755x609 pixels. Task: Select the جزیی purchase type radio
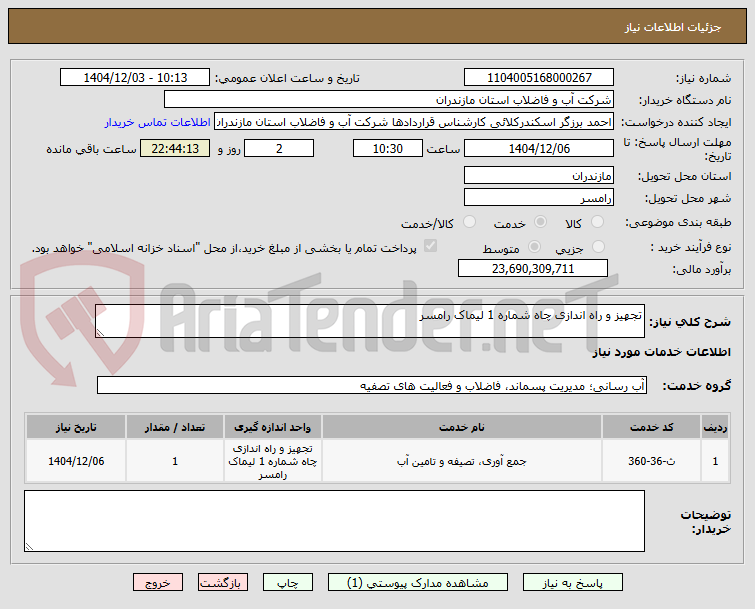(598, 246)
